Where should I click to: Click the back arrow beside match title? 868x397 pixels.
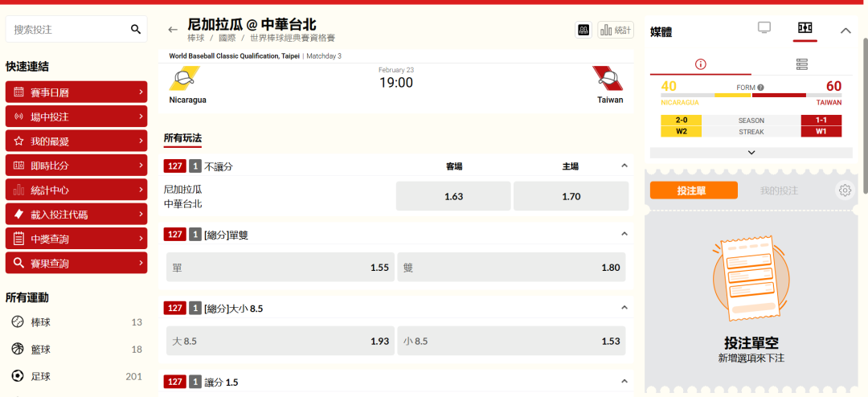(x=173, y=30)
